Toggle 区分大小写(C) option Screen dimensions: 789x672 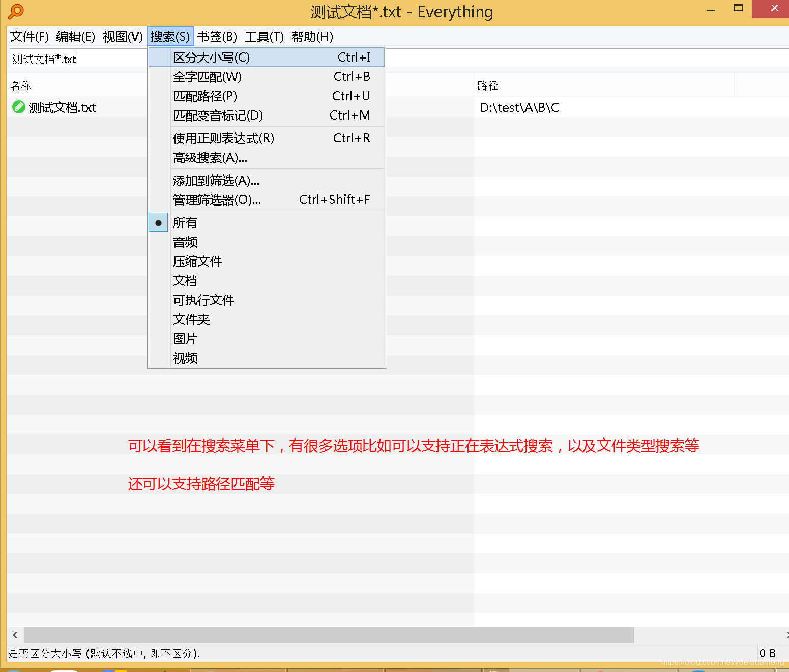[x=267, y=57]
